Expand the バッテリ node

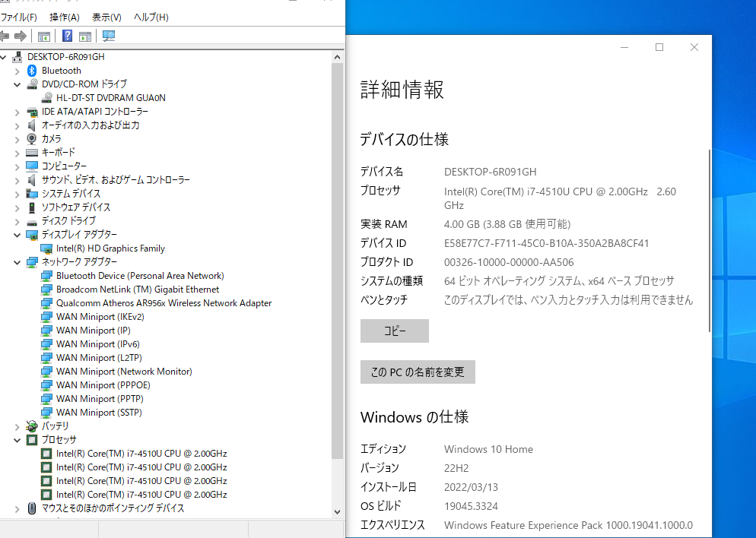[x=17, y=427]
